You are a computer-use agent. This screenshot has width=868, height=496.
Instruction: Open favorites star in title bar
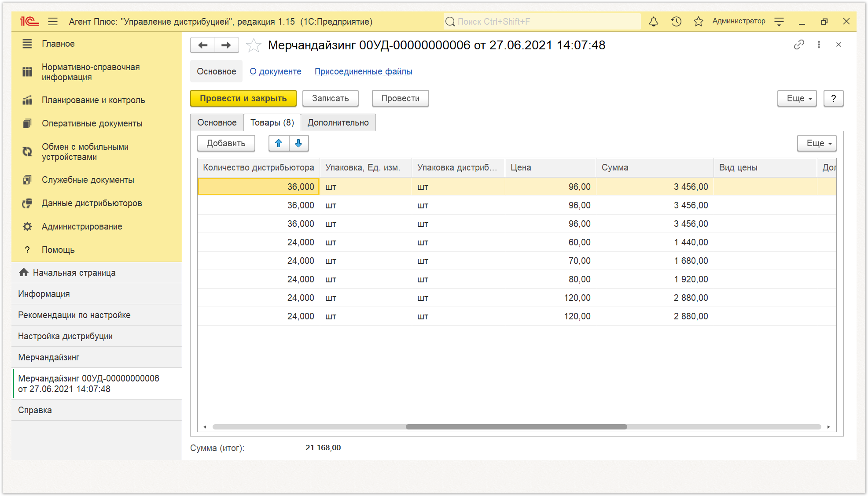[x=699, y=21]
